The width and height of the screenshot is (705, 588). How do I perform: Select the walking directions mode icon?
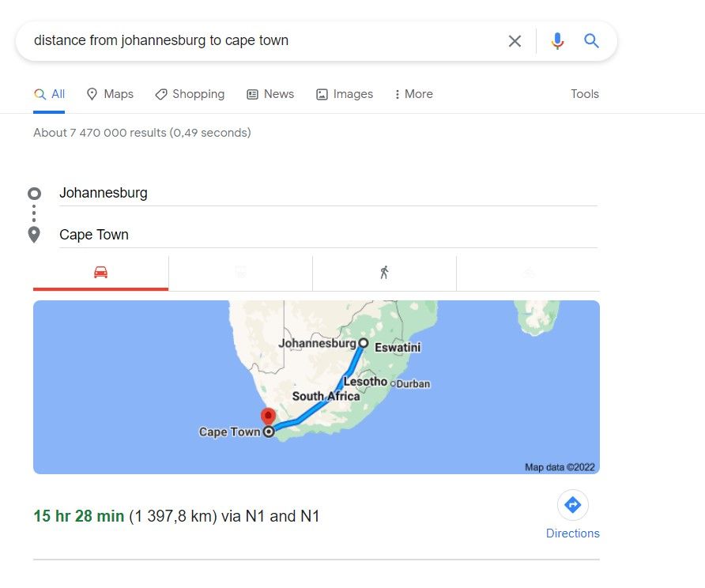click(x=384, y=272)
